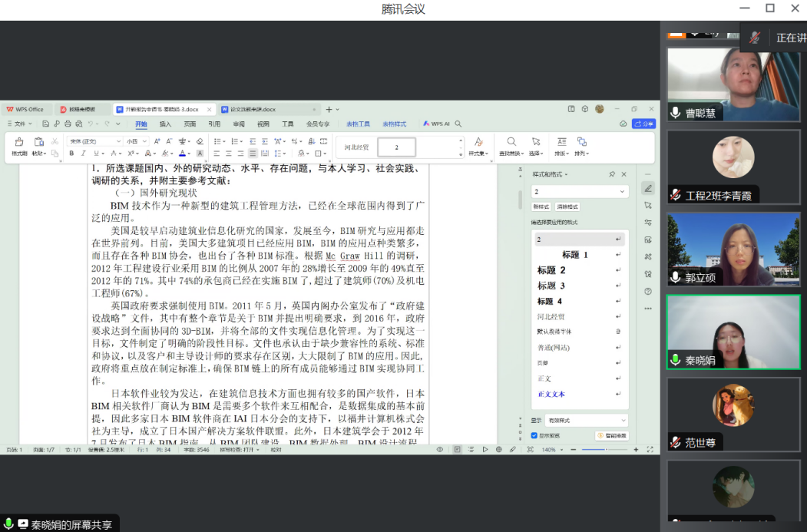
Task: Click the New Style button
Action: (x=542, y=207)
